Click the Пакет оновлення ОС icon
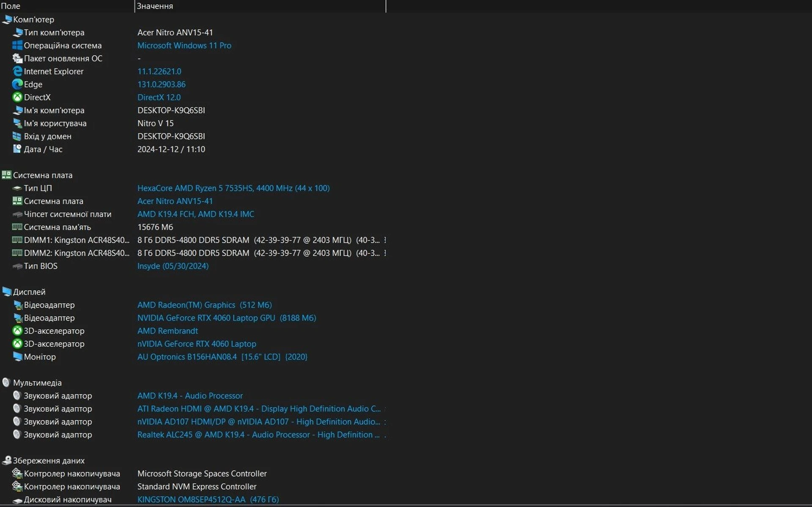 click(x=17, y=58)
